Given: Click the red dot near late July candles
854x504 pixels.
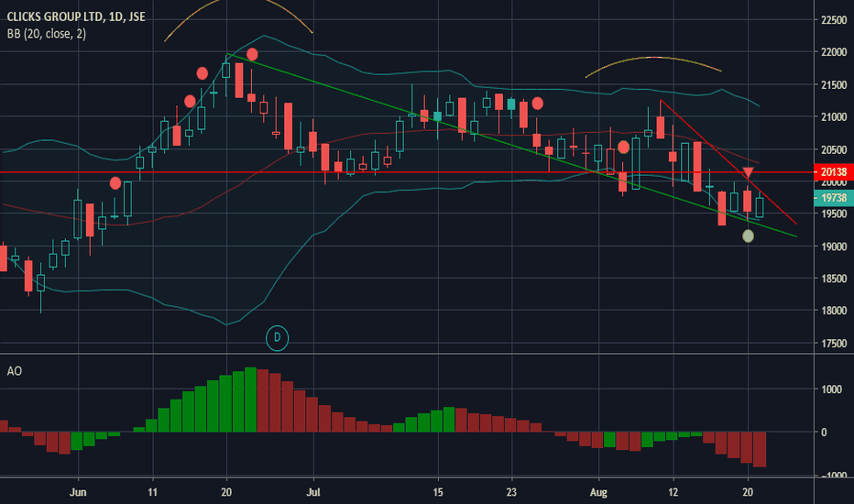Looking at the screenshot, I should 538,103.
